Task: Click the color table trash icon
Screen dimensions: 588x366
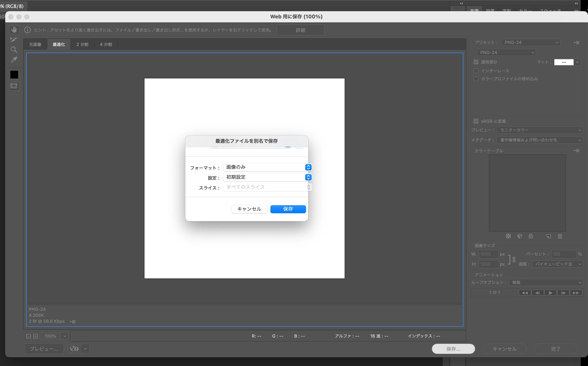Action: point(560,236)
